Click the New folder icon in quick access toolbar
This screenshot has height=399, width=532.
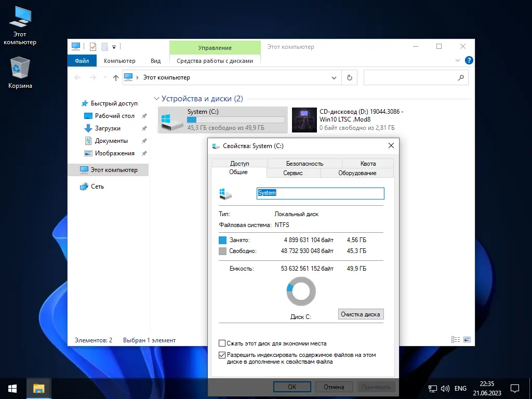[105, 46]
